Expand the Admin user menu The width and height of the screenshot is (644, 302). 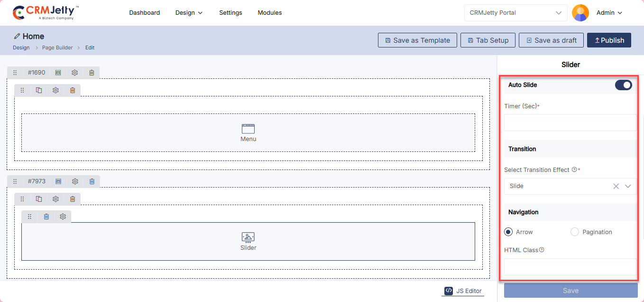point(609,13)
